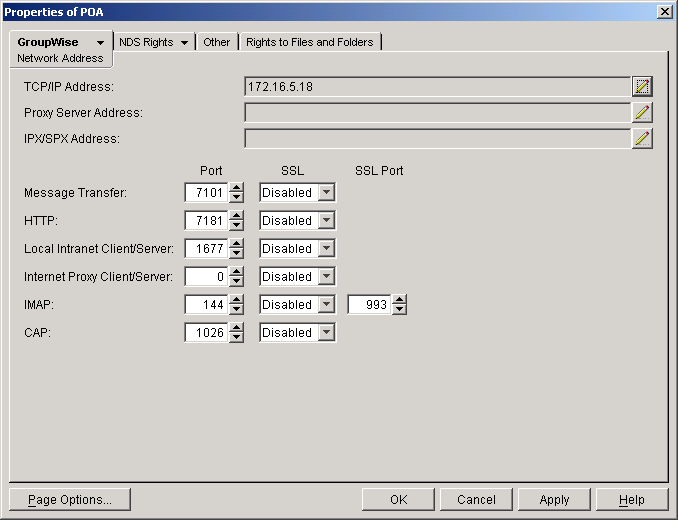The image size is (678, 520).
Task: Increase IMAP SSL port 993
Action: (399, 300)
